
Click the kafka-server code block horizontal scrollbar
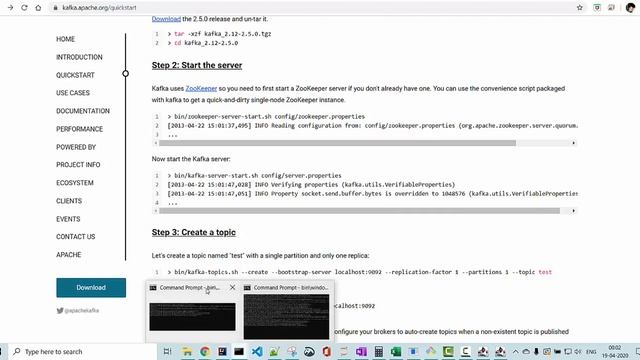(x=359, y=211)
